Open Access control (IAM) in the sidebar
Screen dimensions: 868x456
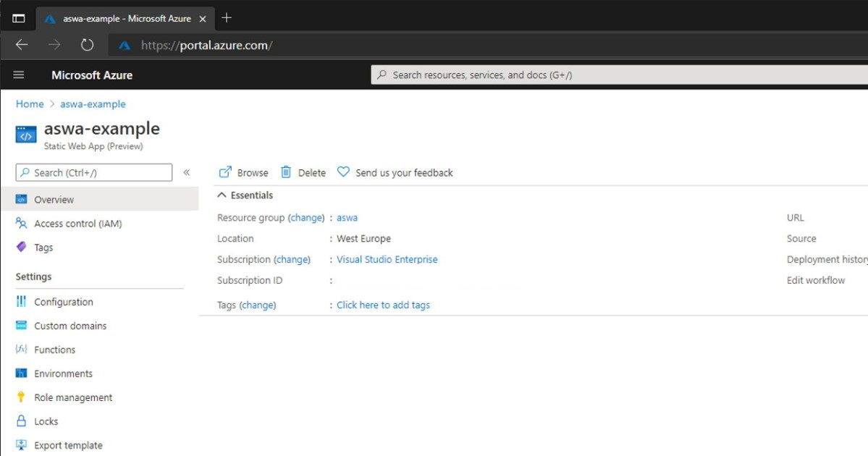pyautogui.click(x=76, y=223)
